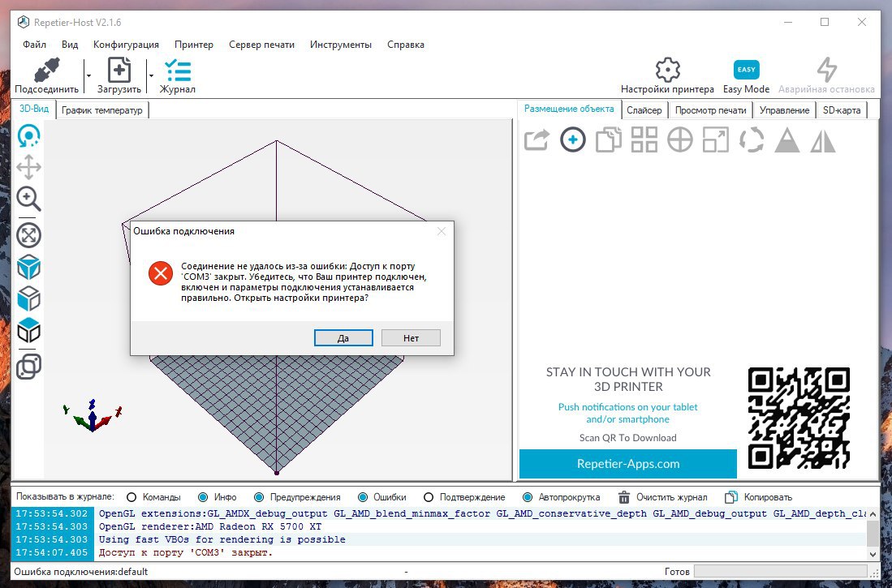Open the Инструменты menu
The height and width of the screenshot is (588, 892).
(x=341, y=45)
